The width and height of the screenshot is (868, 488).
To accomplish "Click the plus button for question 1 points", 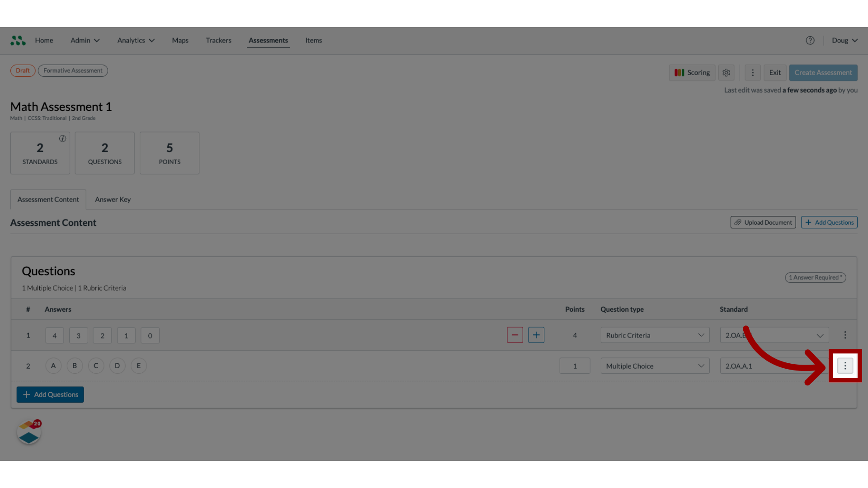I will (535, 335).
